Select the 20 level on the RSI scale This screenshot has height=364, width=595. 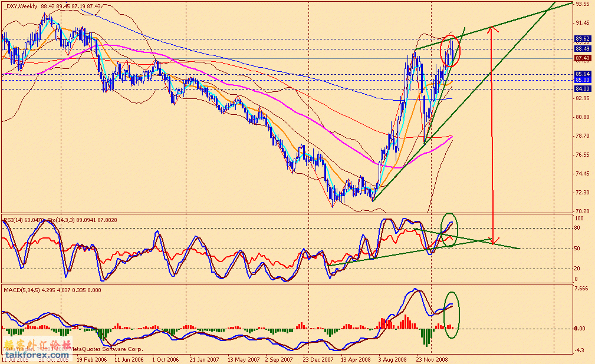coord(578,269)
